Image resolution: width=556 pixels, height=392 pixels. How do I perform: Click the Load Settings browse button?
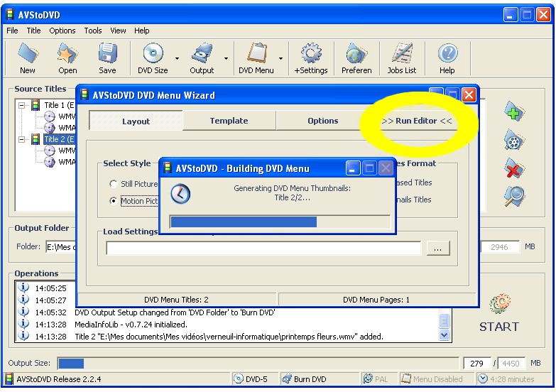pos(438,249)
